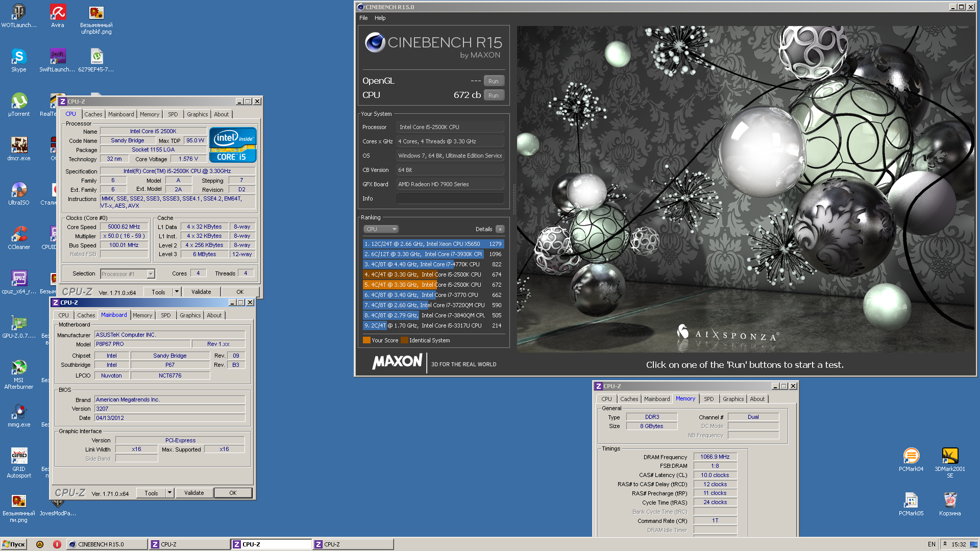Run the OpenGL benchmark
Viewport: 980px width, 551px height.
(x=494, y=81)
